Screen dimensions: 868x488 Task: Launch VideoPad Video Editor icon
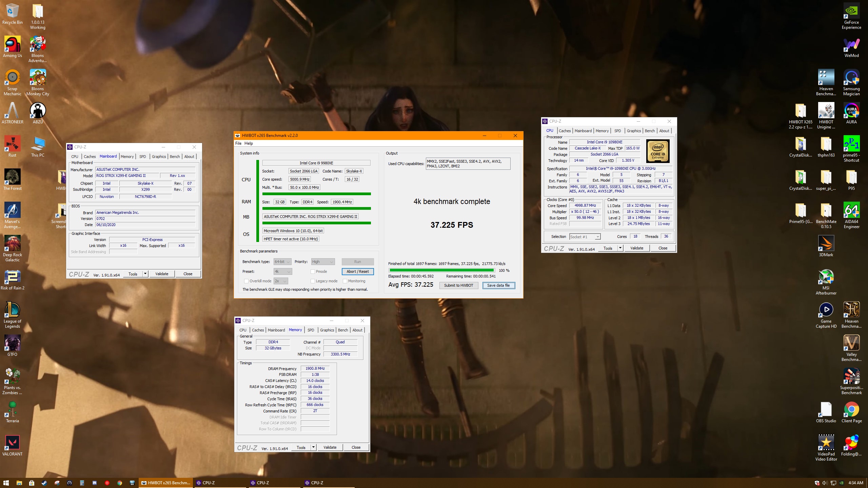(x=826, y=448)
